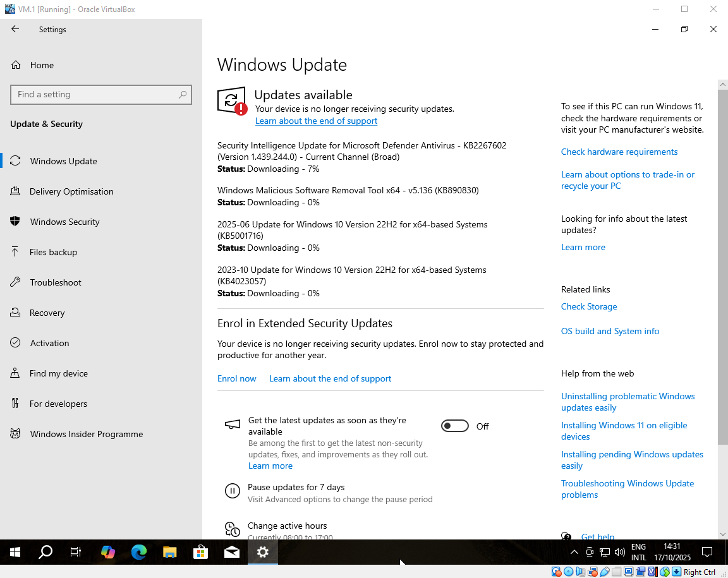Click Installing Windows 11 on eligible devices
This screenshot has height=578, width=728.
pos(624,431)
